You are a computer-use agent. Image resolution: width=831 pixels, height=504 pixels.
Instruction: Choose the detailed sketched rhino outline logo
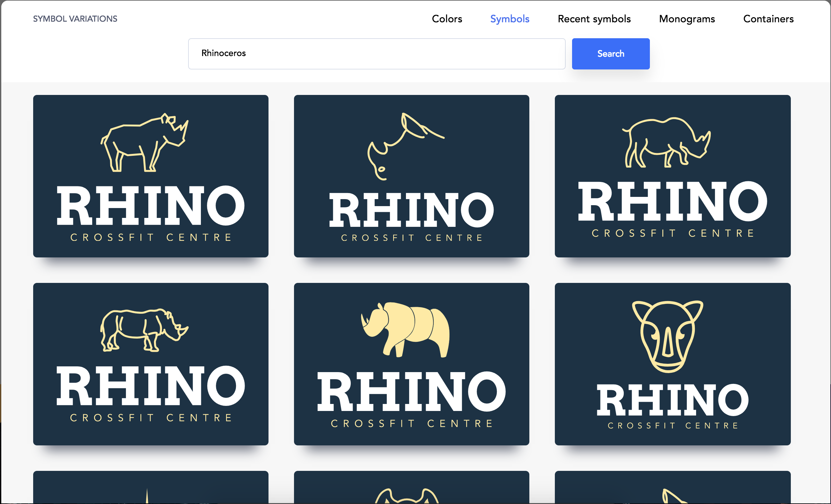point(151,364)
